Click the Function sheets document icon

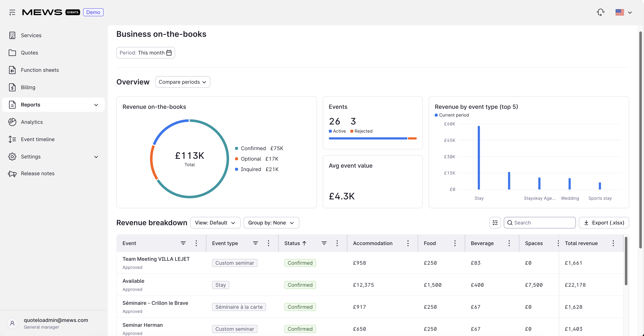(12, 70)
